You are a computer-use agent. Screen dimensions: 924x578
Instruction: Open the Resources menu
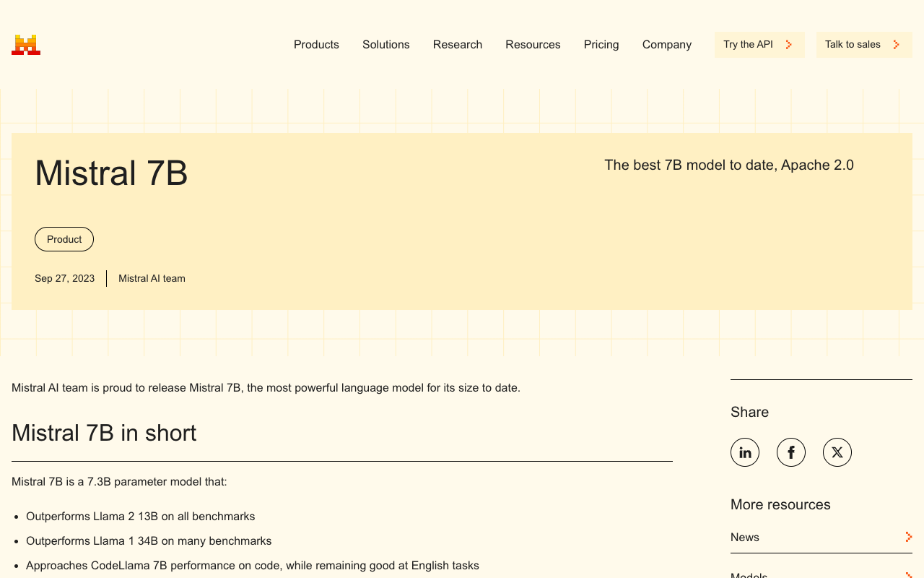pos(533,45)
